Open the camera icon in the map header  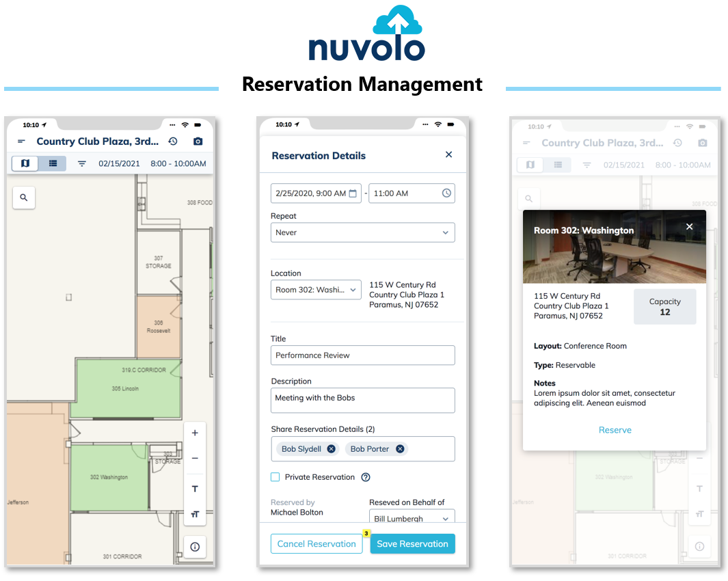(x=198, y=141)
